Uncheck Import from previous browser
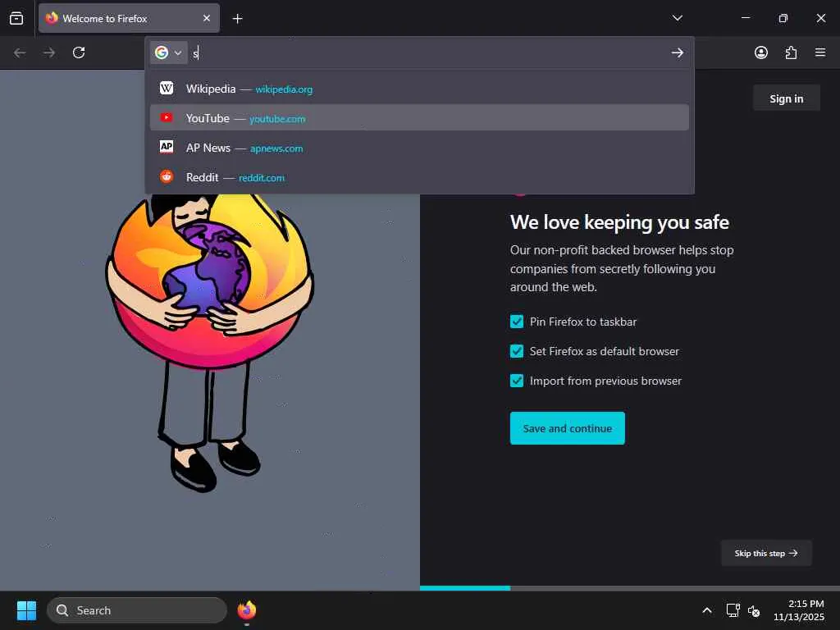 click(x=517, y=381)
